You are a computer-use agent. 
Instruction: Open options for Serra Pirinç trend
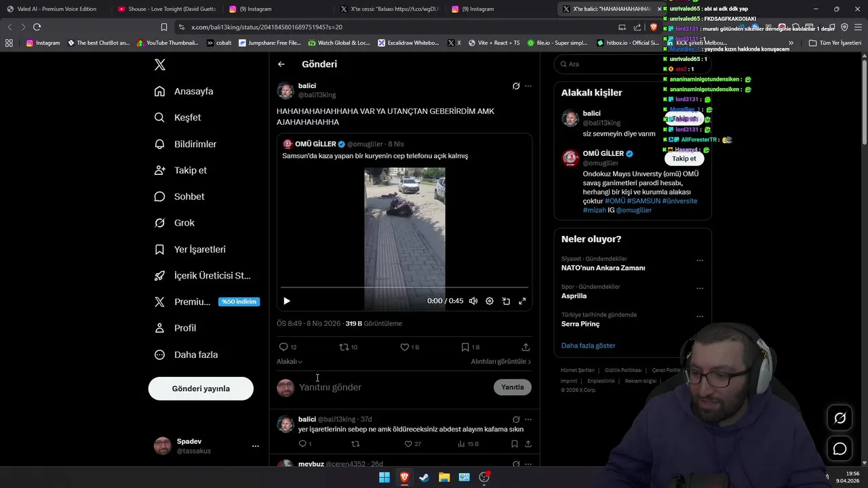pyautogui.click(x=700, y=317)
